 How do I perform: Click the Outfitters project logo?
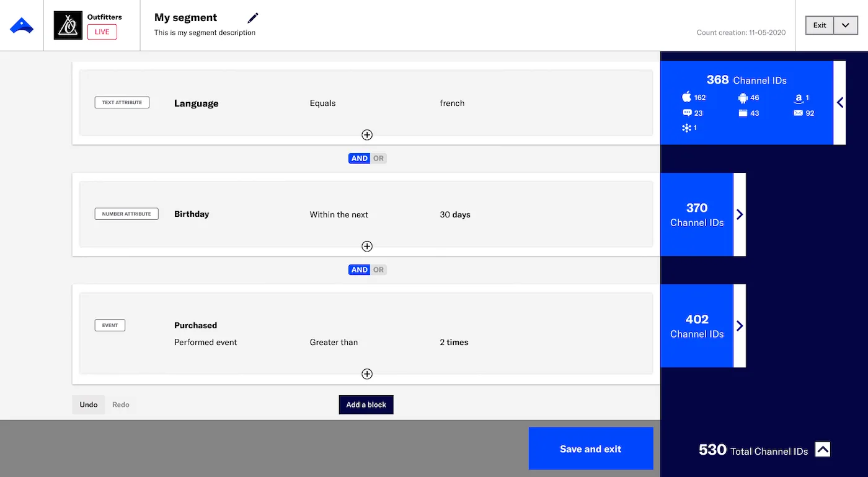point(68,25)
